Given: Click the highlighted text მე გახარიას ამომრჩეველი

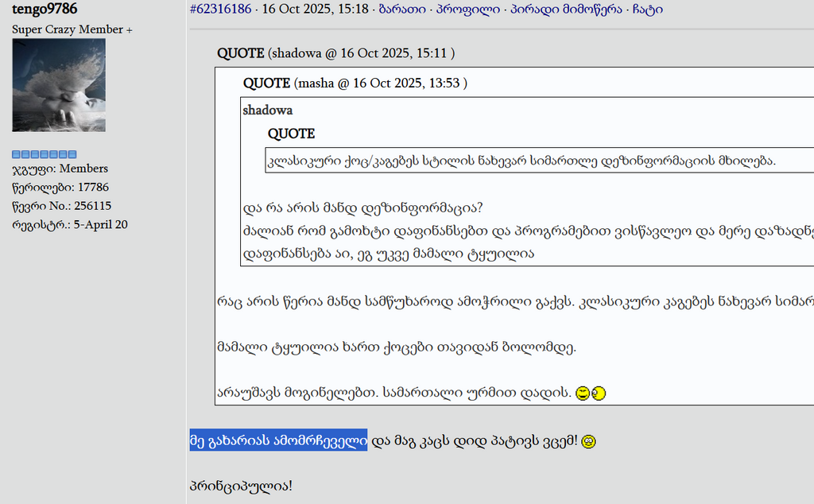Looking at the screenshot, I should coord(278,440).
